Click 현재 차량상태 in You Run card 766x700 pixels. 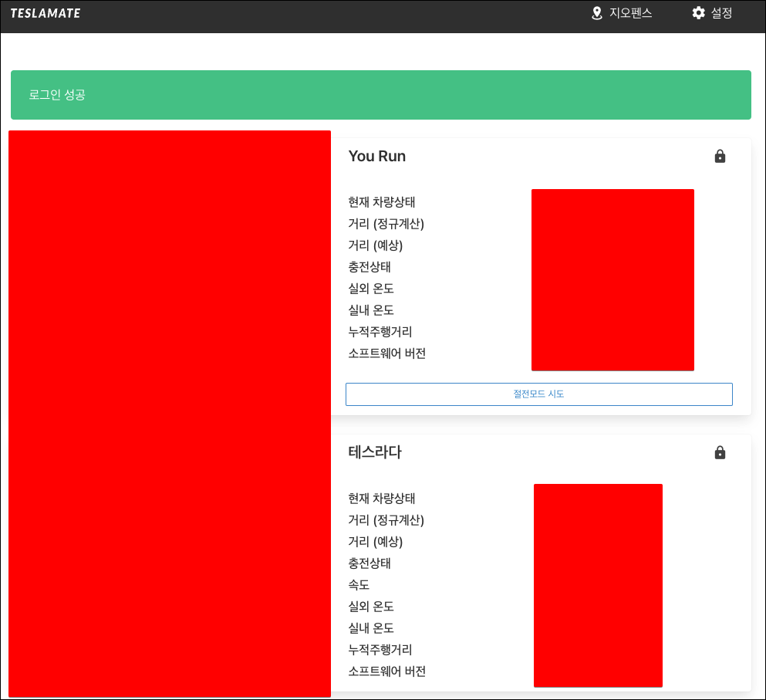click(x=382, y=202)
